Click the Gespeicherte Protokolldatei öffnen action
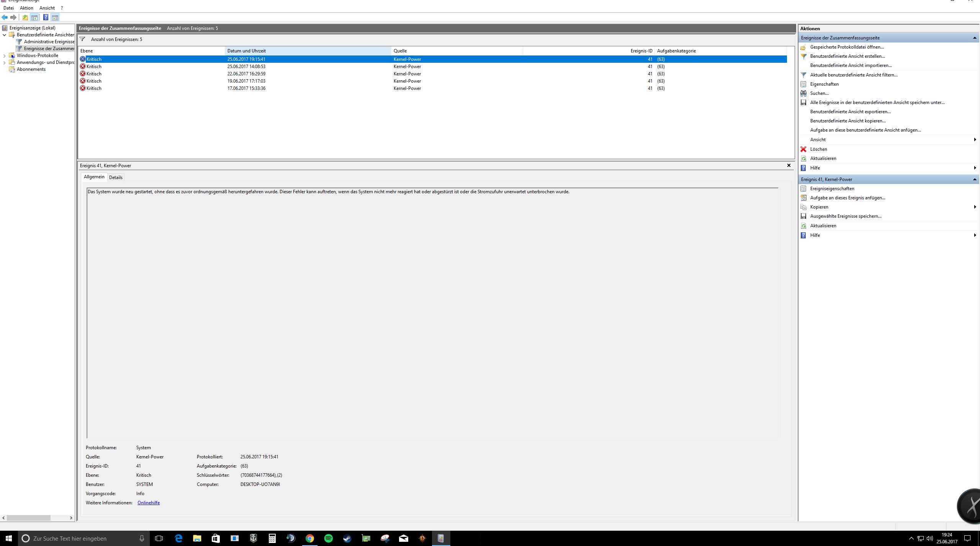The height and width of the screenshot is (546, 980). pos(847,47)
